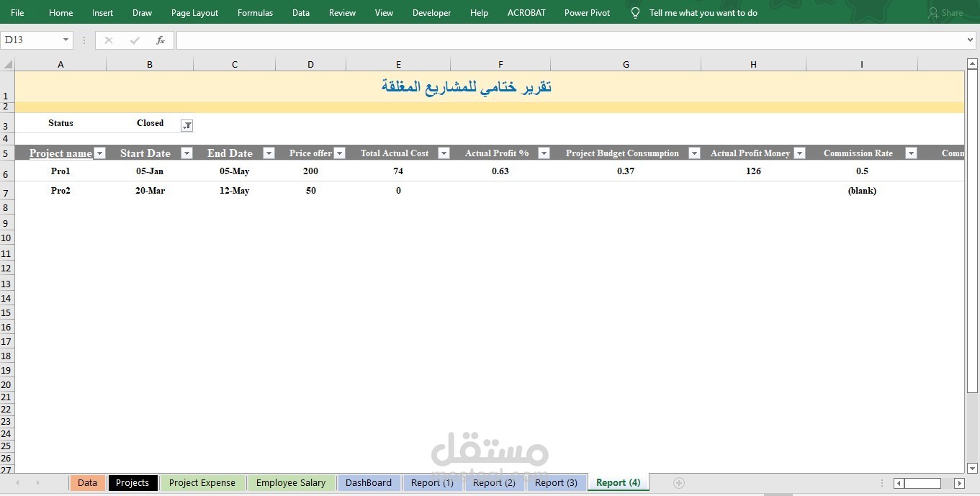This screenshot has width=980, height=496.
Task: Expand the Name Box dropdown arrow
Action: click(66, 40)
